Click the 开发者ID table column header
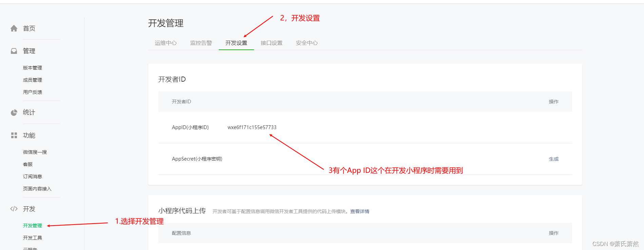 coord(181,102)
